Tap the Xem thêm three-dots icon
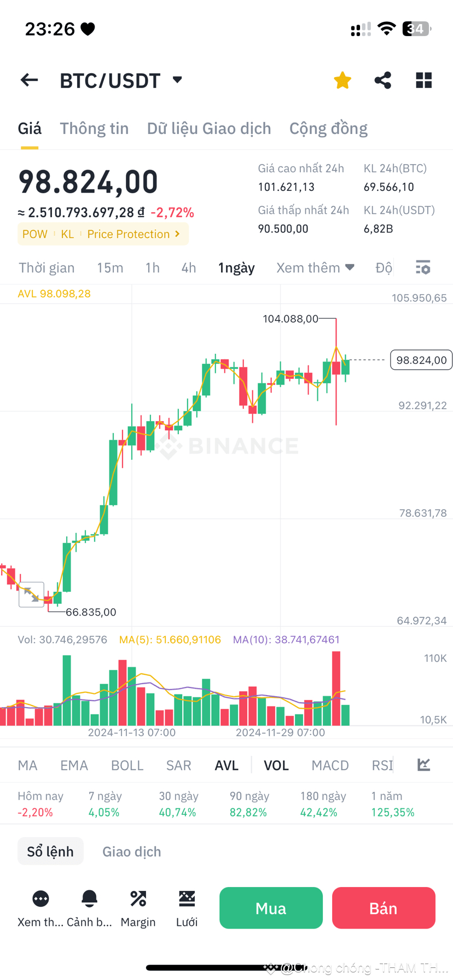This screenshot has width=453, height=980. pos(40,899)
